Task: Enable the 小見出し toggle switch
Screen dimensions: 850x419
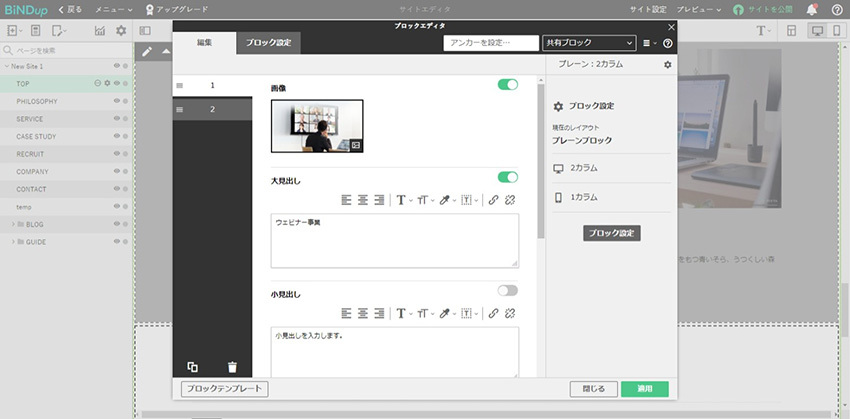Action: point(507,290)
